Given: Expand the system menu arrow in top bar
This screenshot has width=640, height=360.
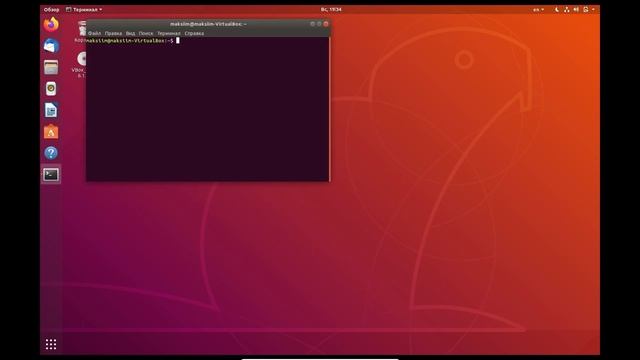Looking at the screenshot, I should [593, 9].
